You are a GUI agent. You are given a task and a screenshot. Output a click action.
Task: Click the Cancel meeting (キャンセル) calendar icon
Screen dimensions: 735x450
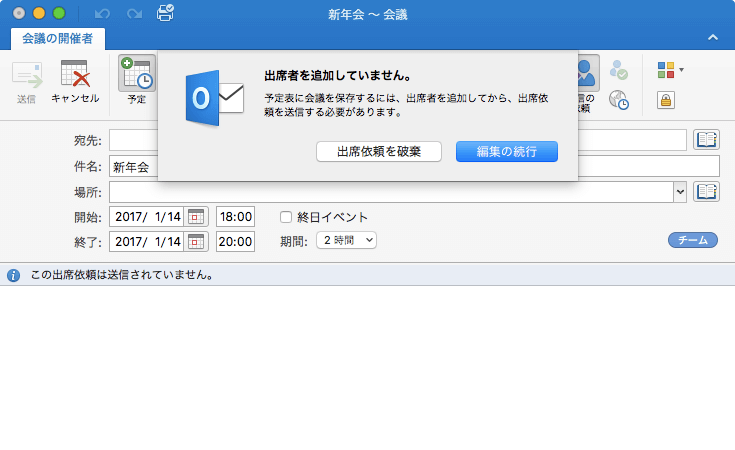(x=75, y=74)
